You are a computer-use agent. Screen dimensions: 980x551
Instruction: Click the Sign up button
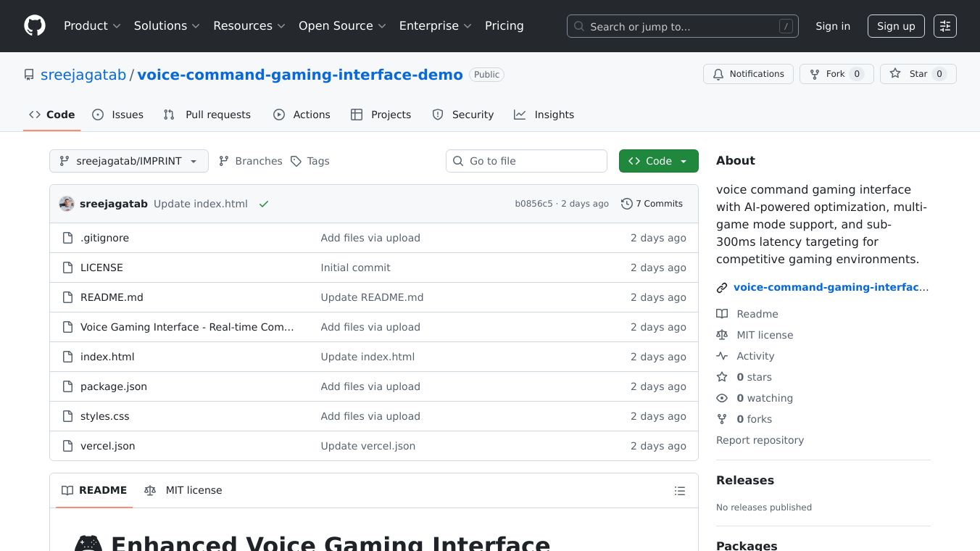click(895, 26)
